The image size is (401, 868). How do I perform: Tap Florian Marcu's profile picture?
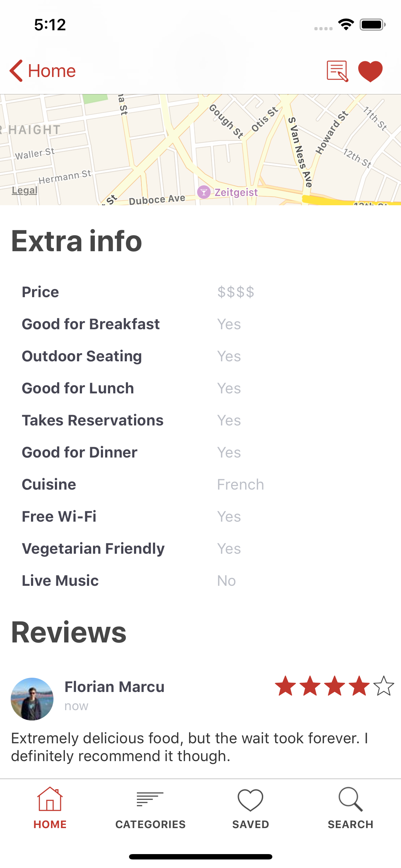click(32, 699)
